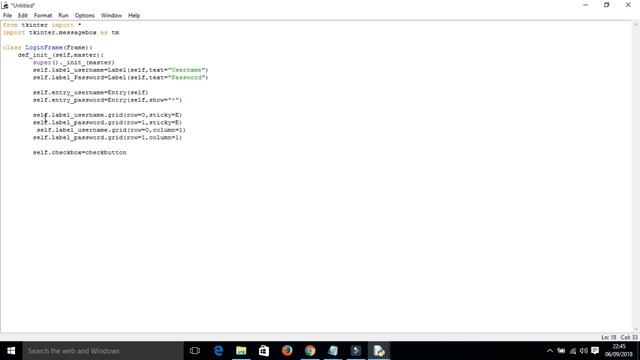Open File Explorer from the taskbar

[x=241, y=351]
